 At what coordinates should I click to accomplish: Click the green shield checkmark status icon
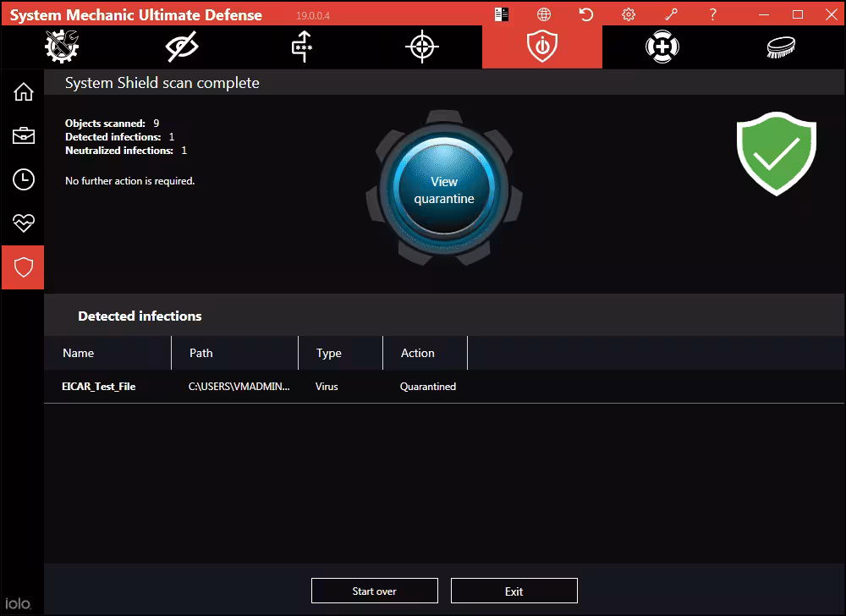(777, 154)
